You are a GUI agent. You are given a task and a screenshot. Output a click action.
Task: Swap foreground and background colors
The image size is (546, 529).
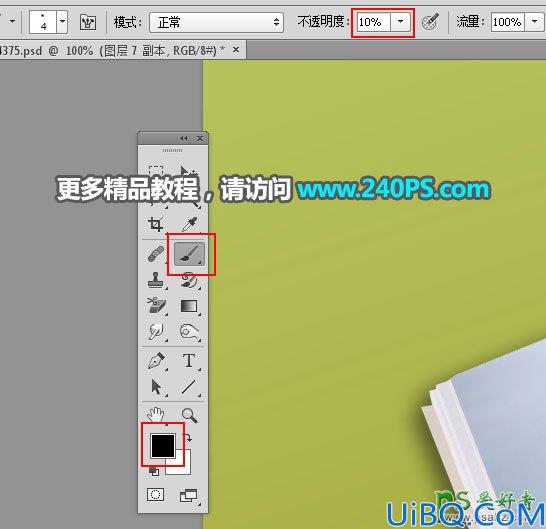(x=188, y=438)
